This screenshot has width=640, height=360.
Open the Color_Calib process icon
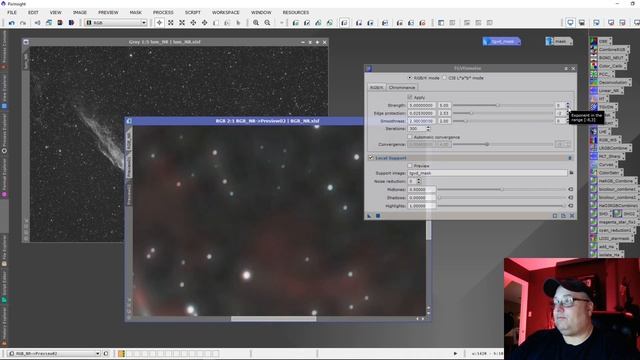[608, 66]
